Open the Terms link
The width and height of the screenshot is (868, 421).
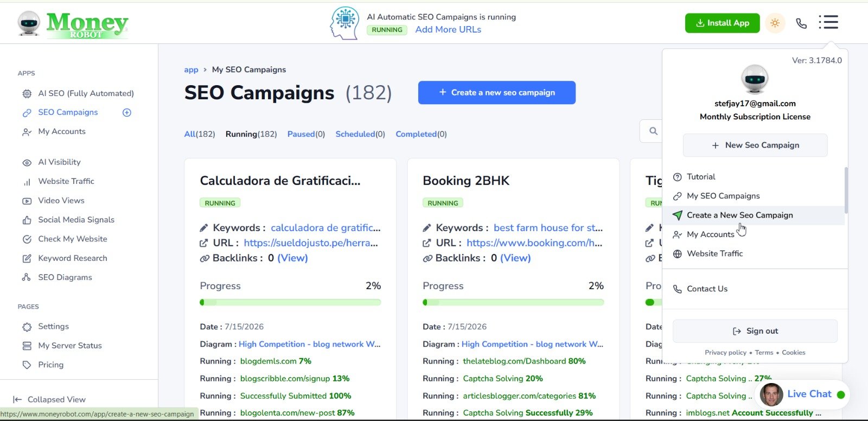(x=764, y=353)
